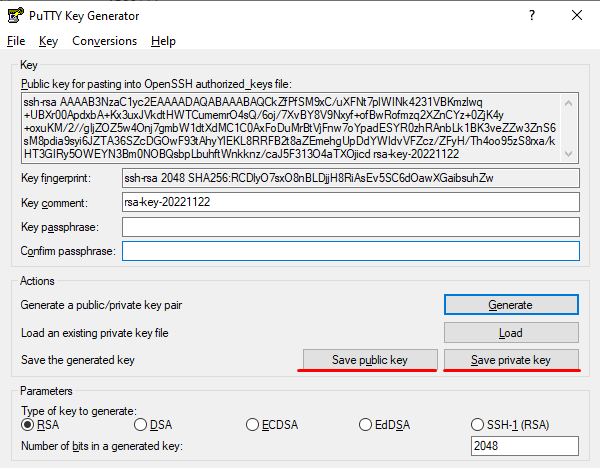Select RSA key type
The height and width of the screenshot is (468, 600).
28,425
